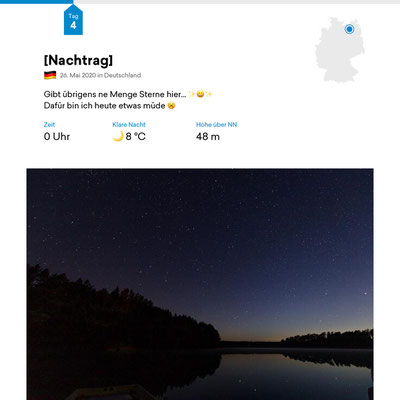Click the blue progress bar segment at top
The height and width of the screenshot is (400, 400).
click(x=37, y=2)
